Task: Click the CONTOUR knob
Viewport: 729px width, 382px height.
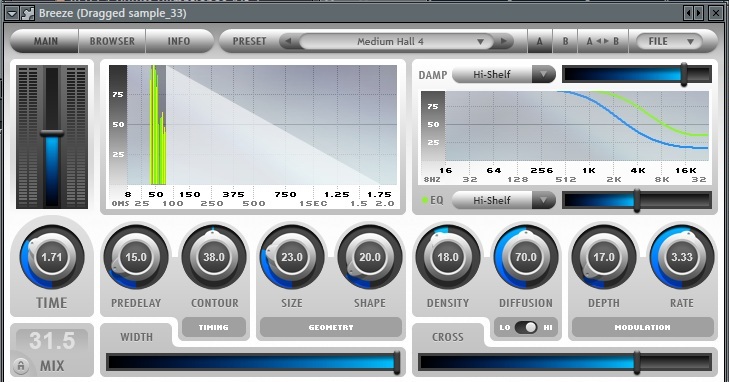Action: tap(214, 257)
